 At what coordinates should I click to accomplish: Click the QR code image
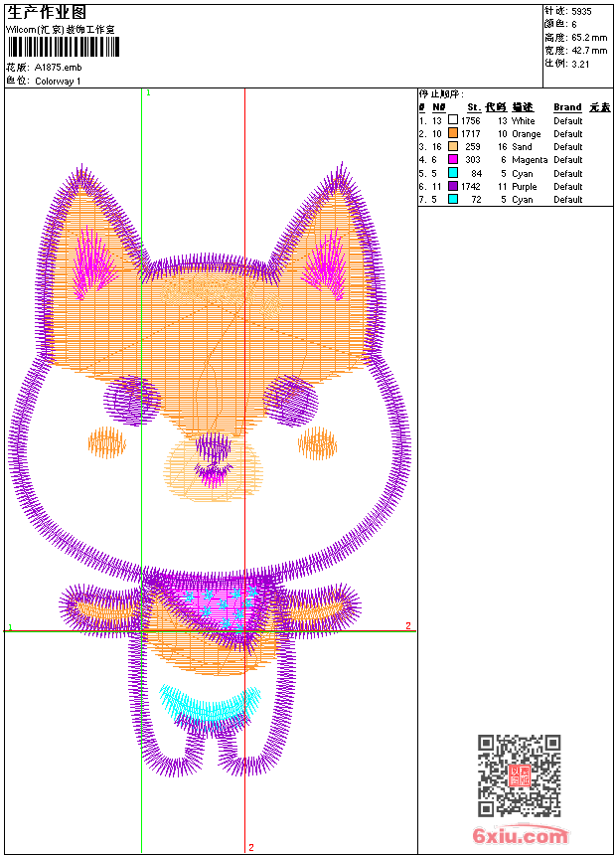pyautogui.click(x=519, y=775)
